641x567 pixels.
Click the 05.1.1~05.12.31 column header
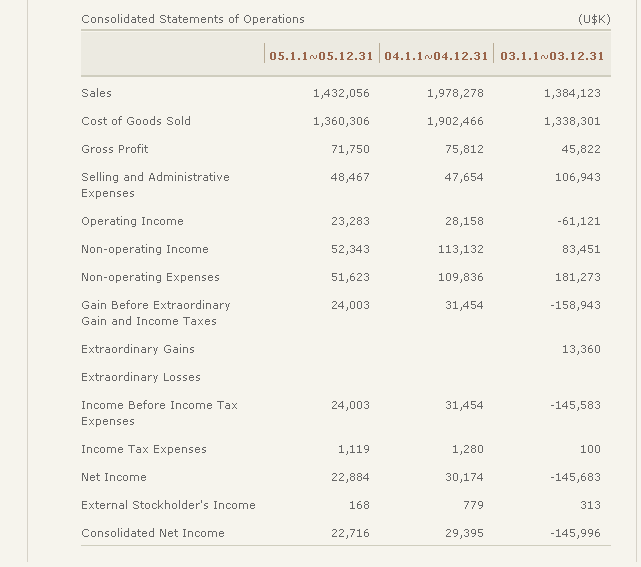coord(321,55)
